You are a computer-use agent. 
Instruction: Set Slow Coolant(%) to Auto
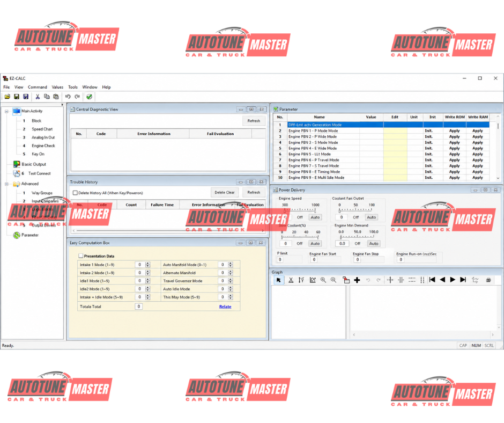315,244
